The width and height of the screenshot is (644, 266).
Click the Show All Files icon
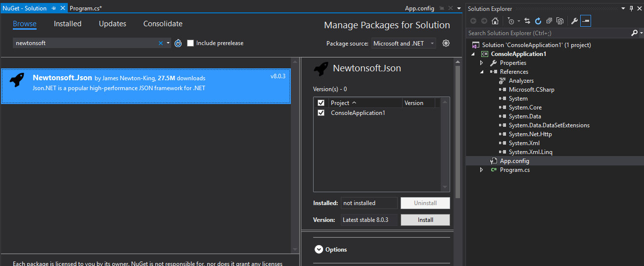point(560,21)
